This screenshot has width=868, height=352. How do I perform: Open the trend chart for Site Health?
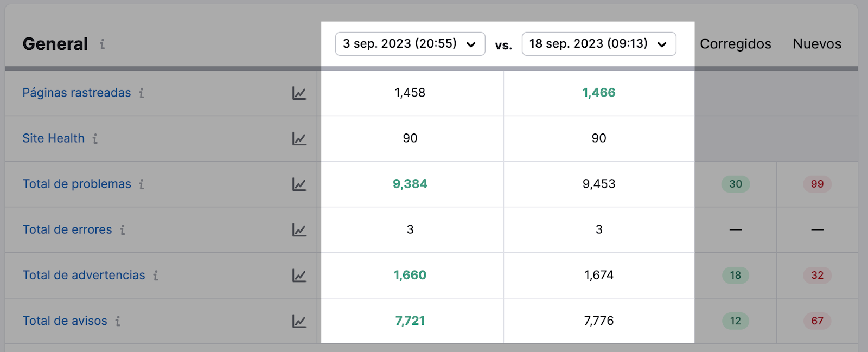point(301,138)
